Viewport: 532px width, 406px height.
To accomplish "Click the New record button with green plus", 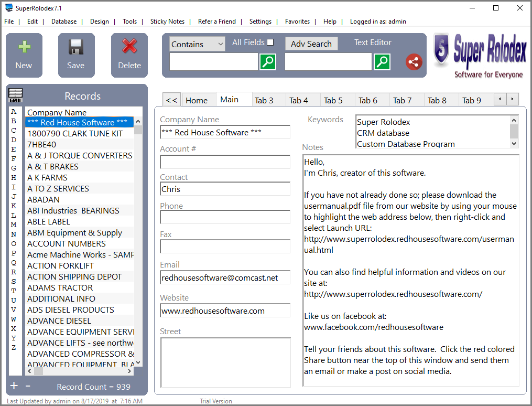I will pos(24,55).
